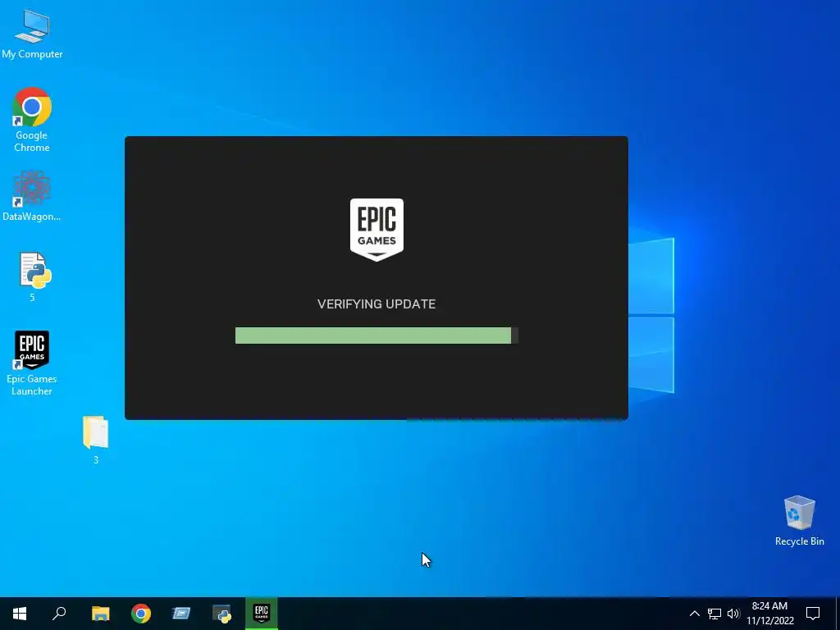The image size is (840, 630).
Task: Open the run-window app icon next to taskbar Chrome
Action: point(181,614)
